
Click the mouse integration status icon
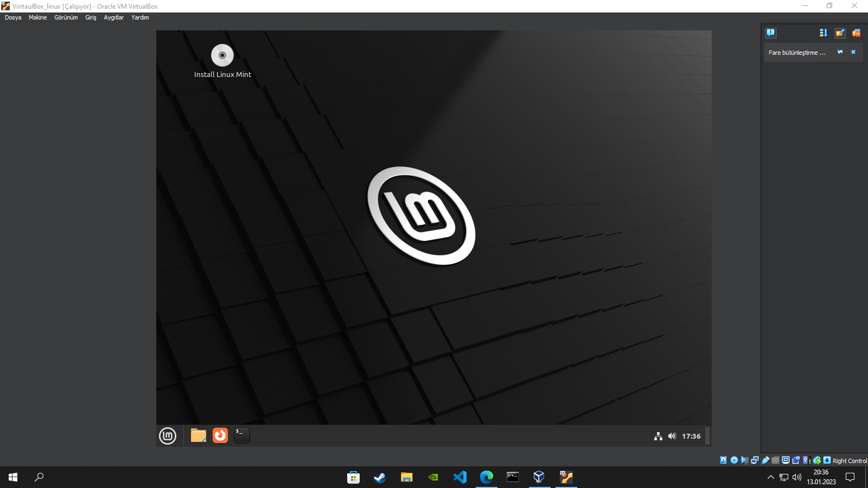tap(817, 460)
